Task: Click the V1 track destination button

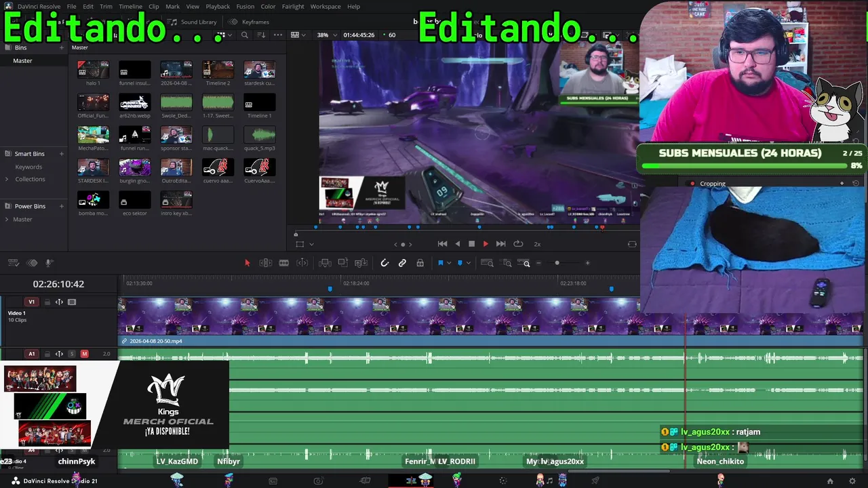Action: click(x=31, y=302)
